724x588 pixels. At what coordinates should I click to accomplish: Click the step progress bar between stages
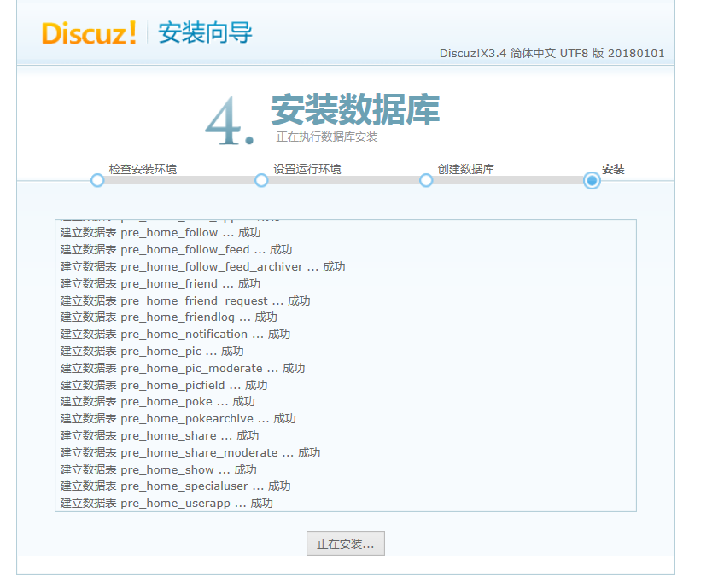[342, 180]
